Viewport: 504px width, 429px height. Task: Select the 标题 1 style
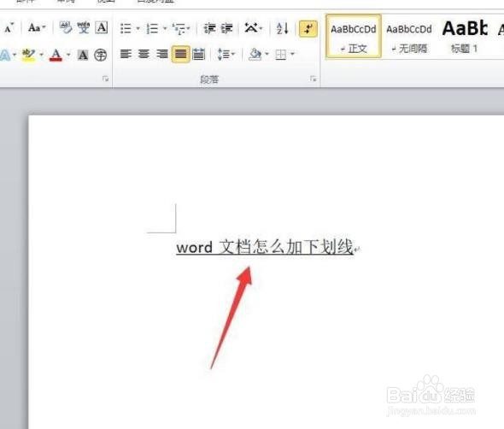click(465, 37)
